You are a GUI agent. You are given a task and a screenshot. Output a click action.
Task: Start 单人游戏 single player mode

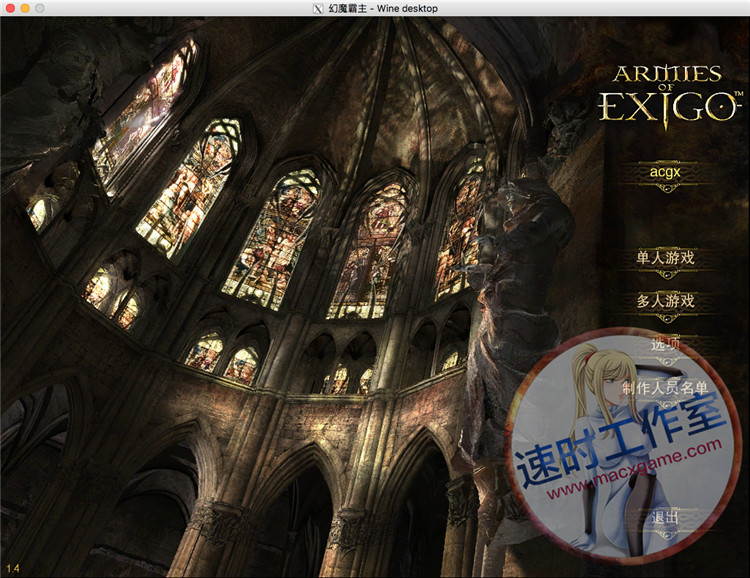click(665, 258)
